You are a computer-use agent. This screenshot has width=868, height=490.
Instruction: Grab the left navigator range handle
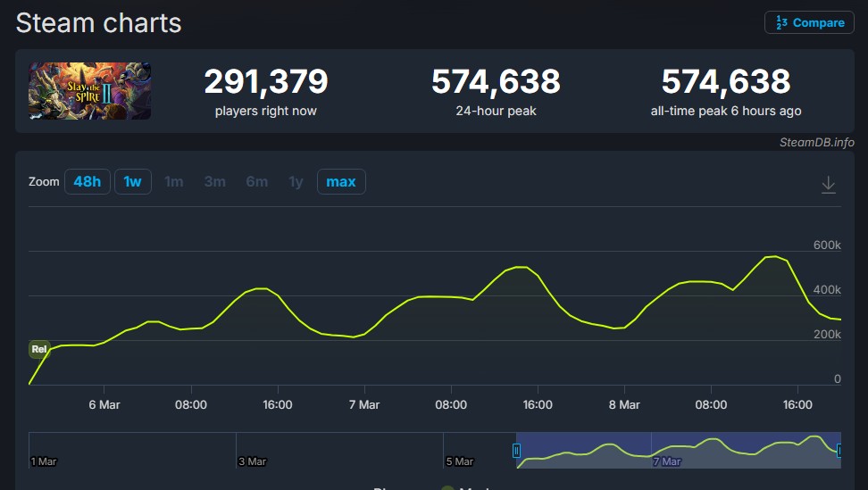click(516, 451)
